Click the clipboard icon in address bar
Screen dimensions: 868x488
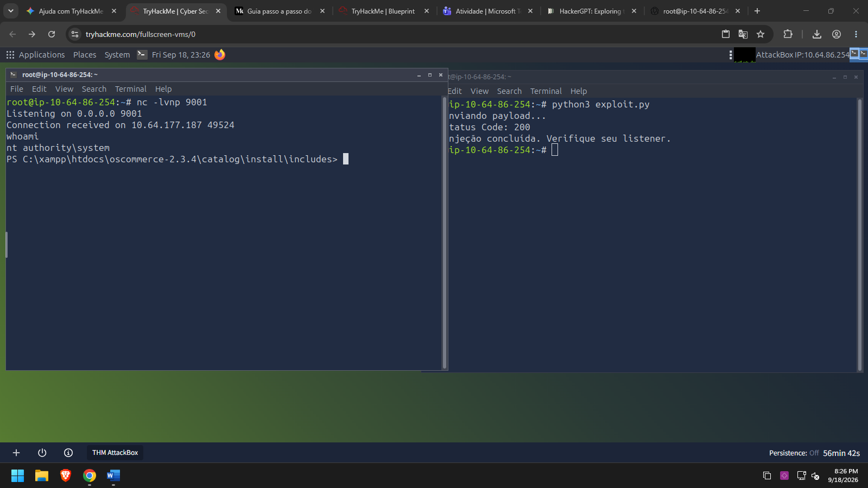[726, 34]
